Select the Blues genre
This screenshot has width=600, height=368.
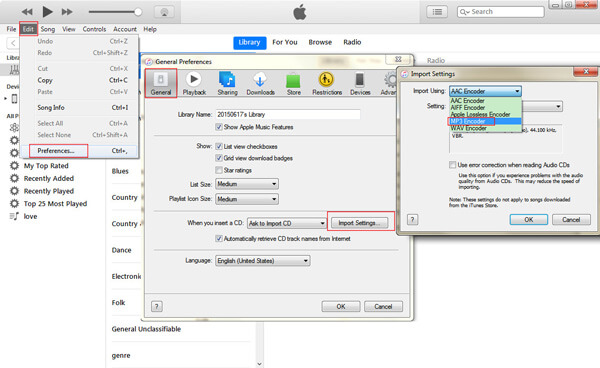pyautogui.click(x=120, y=171)
